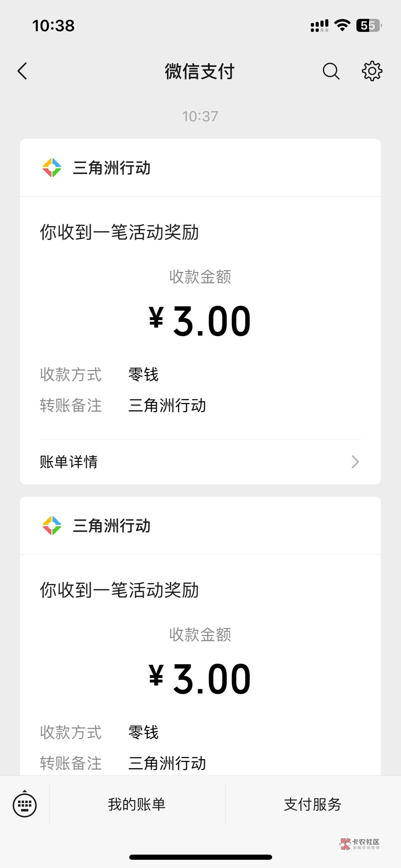Tap the first ¥3.00 amount
The width and height of the screenshot is (401, 868).
pyautogui.click(x=200, y=321)
